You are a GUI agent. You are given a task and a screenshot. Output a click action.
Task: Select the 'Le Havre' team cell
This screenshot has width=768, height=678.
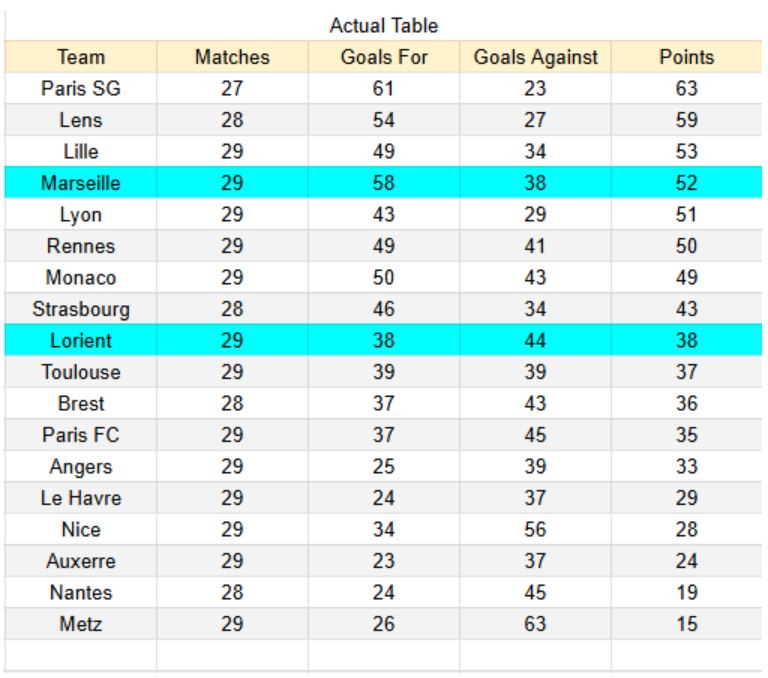pos(81,498)
